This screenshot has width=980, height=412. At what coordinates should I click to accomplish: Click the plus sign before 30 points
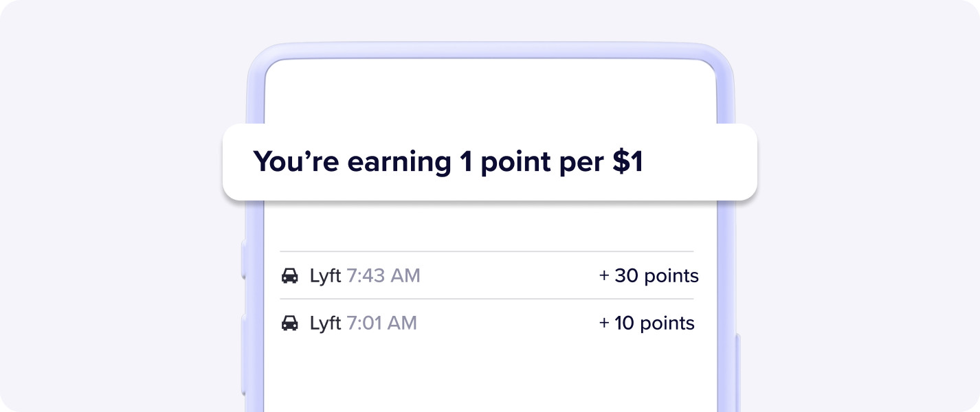click(604, 276)
